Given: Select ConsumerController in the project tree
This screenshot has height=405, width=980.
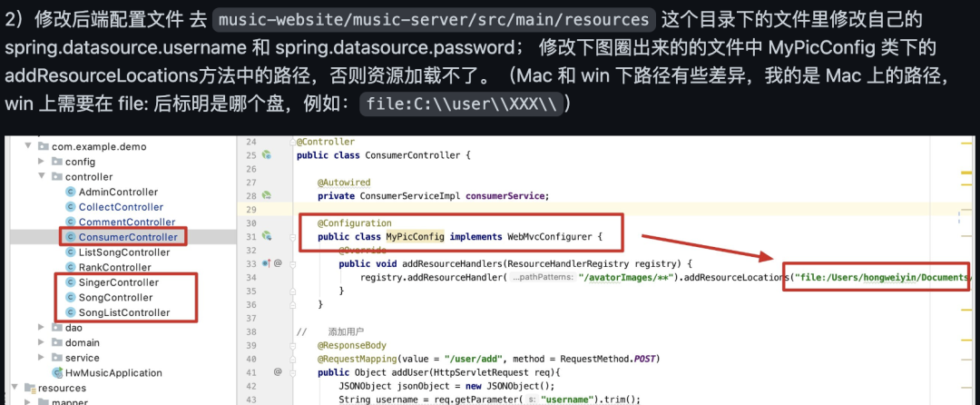Looking at the screenshot, I should click(128, 237).
